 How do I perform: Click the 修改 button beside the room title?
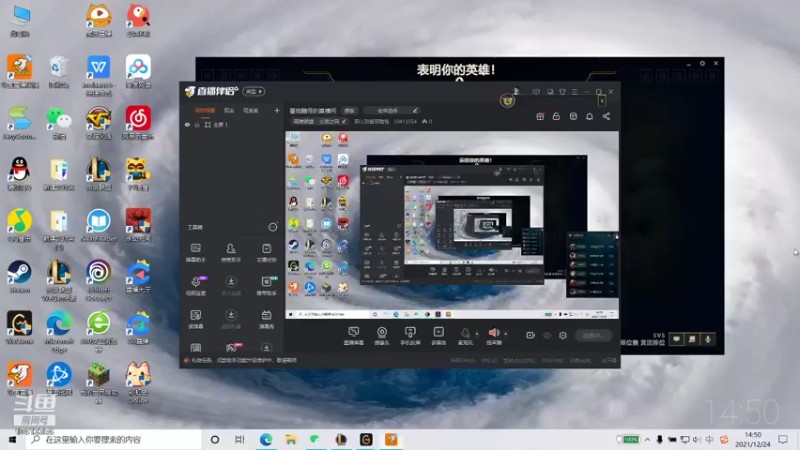pyautogui.click(x=349, y=110)
